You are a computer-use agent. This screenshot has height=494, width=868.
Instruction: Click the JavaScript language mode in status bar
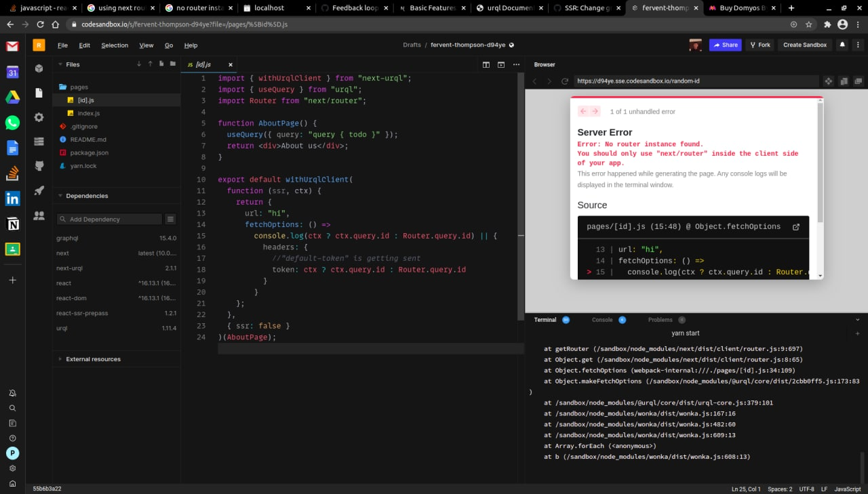[847, 489]
